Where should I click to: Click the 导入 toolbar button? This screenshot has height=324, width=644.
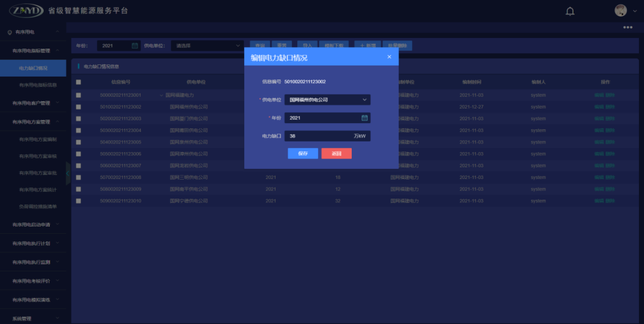tap(307, 45)
